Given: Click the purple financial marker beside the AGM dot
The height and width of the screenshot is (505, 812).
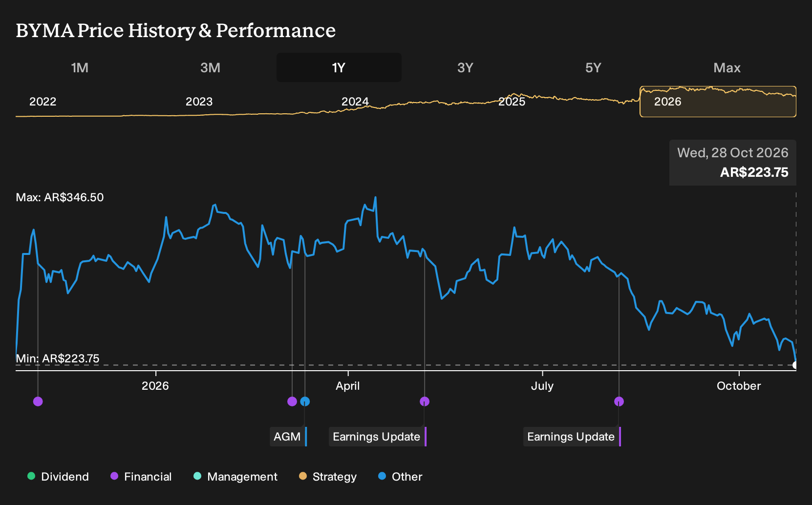Looking at the screenshot, I should click(x=292, y=401).
